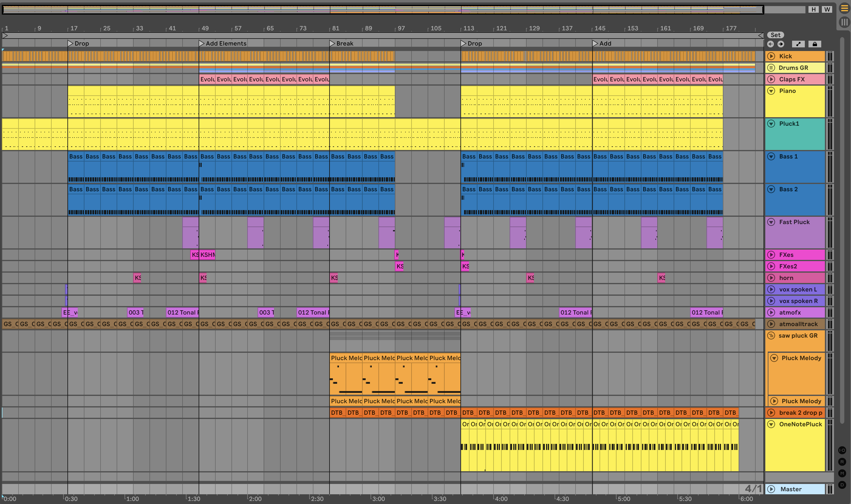
Task: Toggle the I-O section visibility
Action: (x=842, y=450)
